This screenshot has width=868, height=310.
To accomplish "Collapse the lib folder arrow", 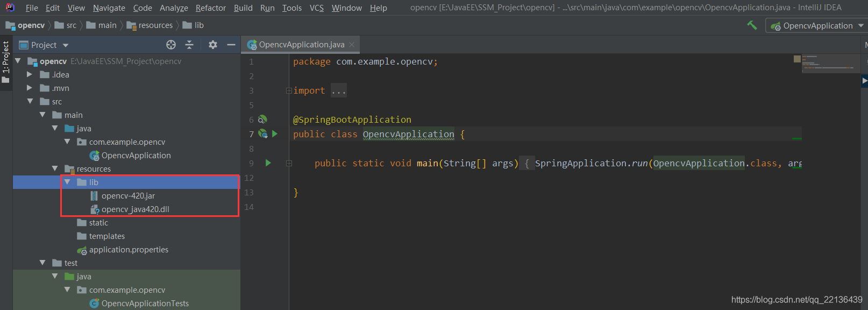I will 67,182.
